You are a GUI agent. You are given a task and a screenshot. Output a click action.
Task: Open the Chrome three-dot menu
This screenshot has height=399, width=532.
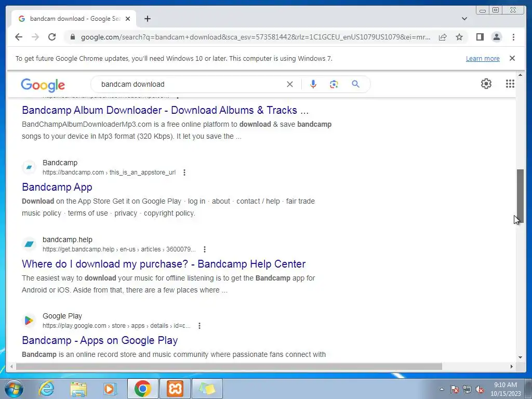pos(513,37)
